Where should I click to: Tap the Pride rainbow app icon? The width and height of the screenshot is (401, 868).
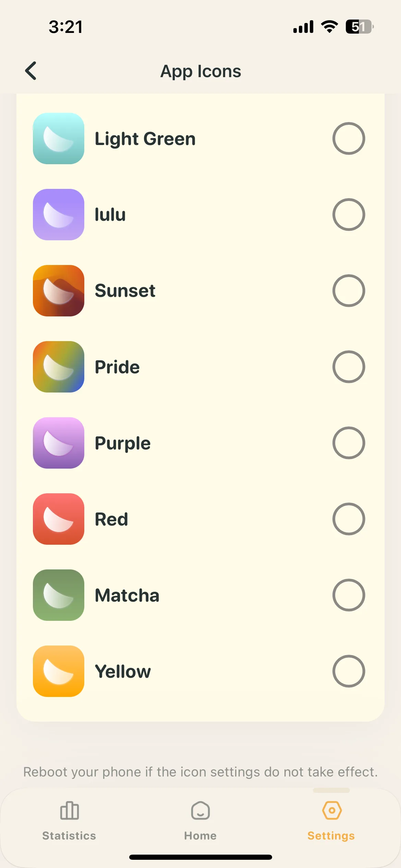(59, 367)
